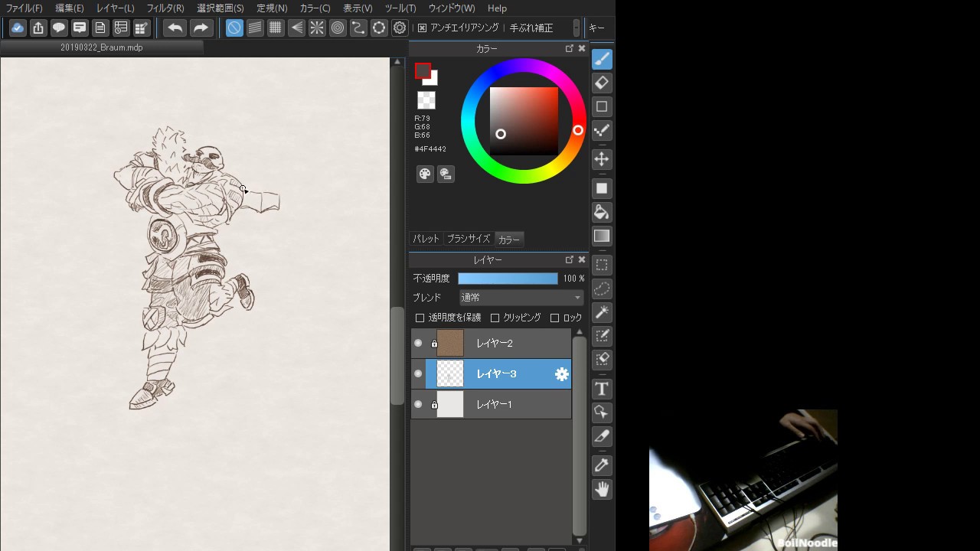The image size is (980, 551).
Task: Turn snap off
Action: pyautogui.click(x=234, y=28)
